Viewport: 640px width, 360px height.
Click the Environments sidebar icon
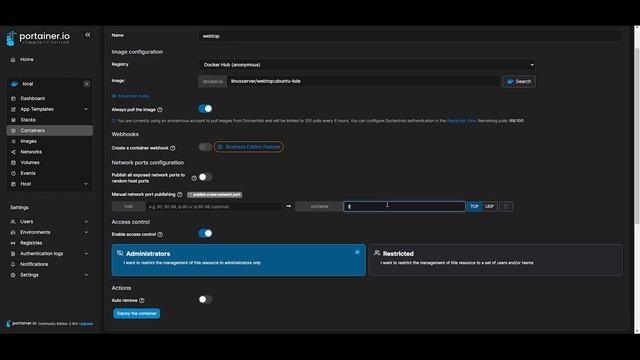pos(13,232)
